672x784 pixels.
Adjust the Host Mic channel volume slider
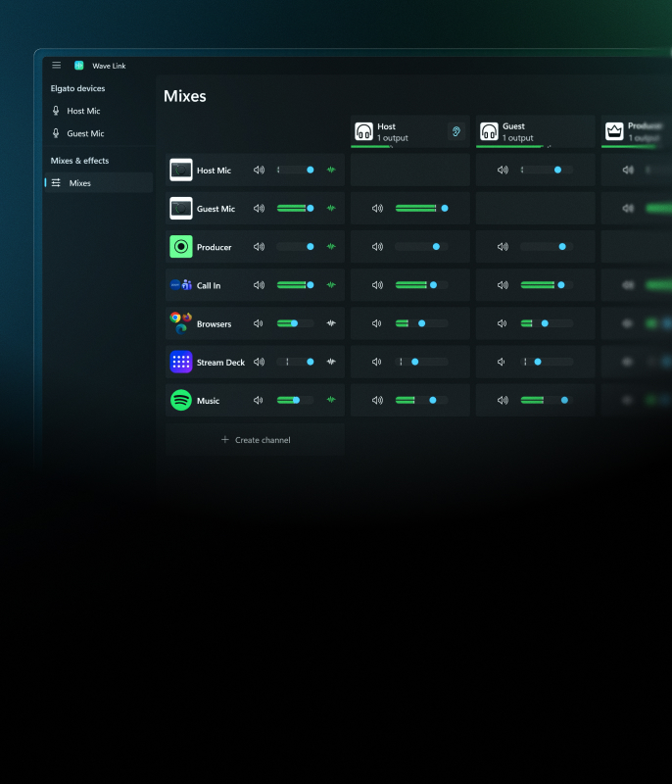(x=296, y=170)
